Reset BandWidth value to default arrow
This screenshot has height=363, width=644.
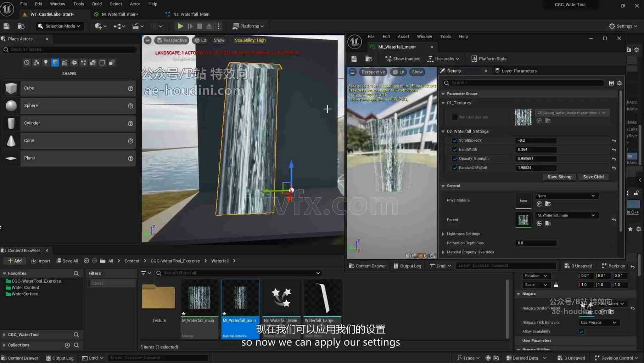(614, 150)
